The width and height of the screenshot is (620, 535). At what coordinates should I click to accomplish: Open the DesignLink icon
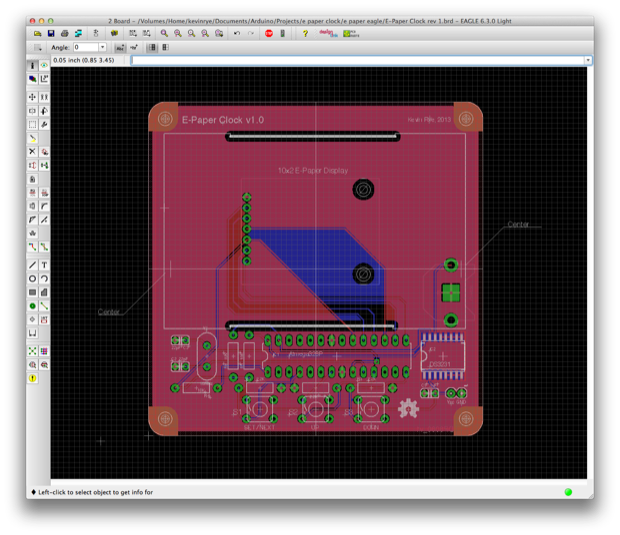tap(328, 34)
